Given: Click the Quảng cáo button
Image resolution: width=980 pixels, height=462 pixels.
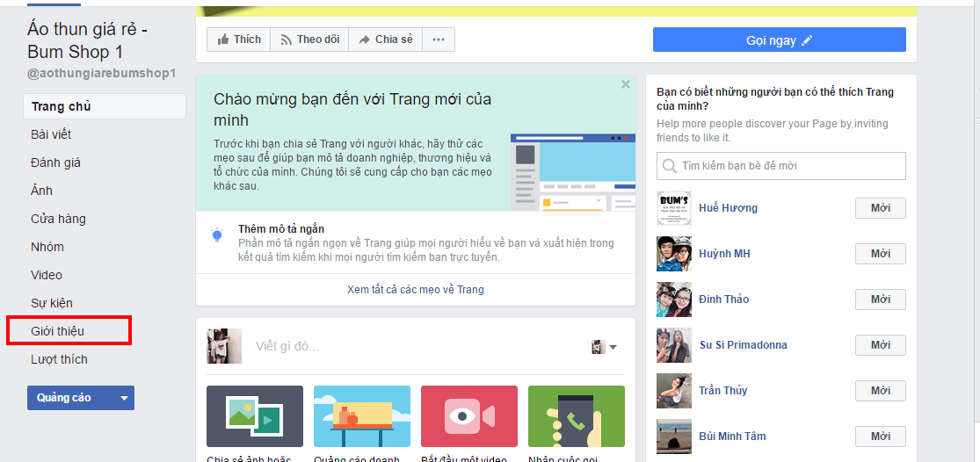Looking at the screenshot, I should point(70,398).
